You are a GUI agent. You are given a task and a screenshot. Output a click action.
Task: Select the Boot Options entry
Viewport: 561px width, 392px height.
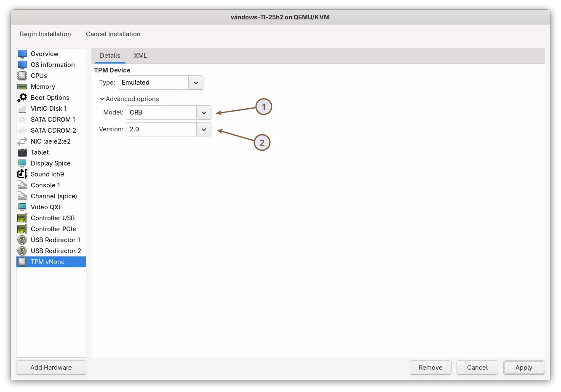[x=51, y=98]
